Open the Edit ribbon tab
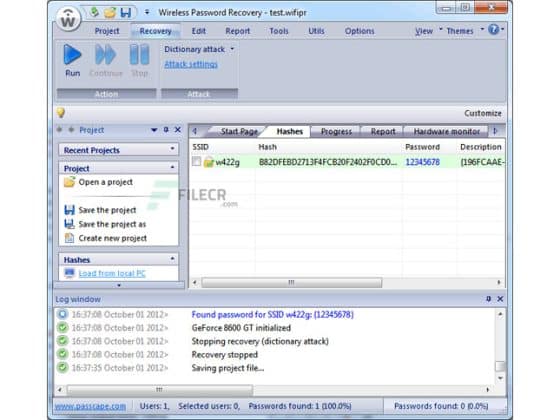560x420 pixels. coord(199,31)
